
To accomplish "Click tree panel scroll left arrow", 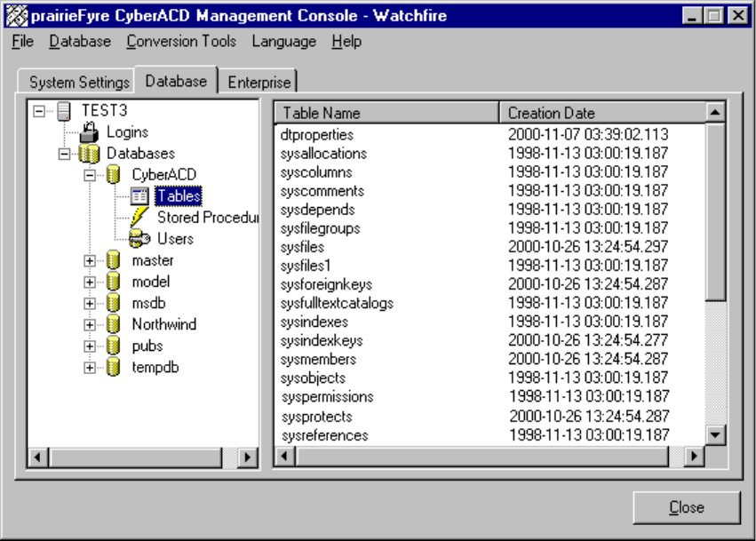I will click(38, 457).
